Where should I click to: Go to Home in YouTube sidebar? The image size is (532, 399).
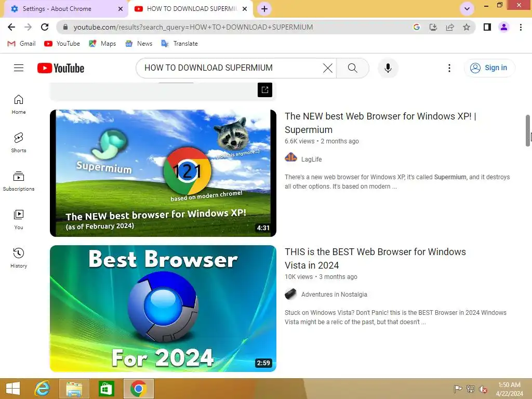pos(19,104)
